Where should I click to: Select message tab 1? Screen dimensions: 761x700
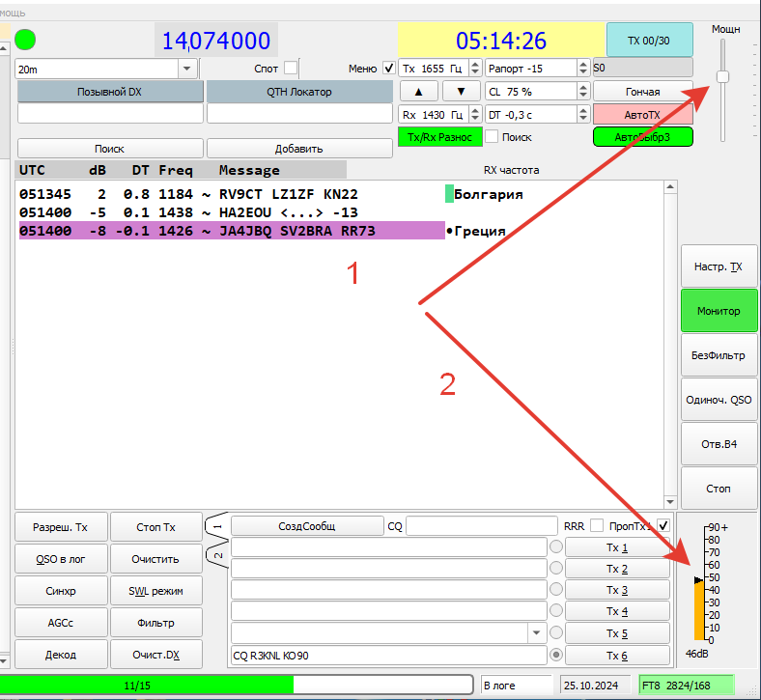pos(217,526)
